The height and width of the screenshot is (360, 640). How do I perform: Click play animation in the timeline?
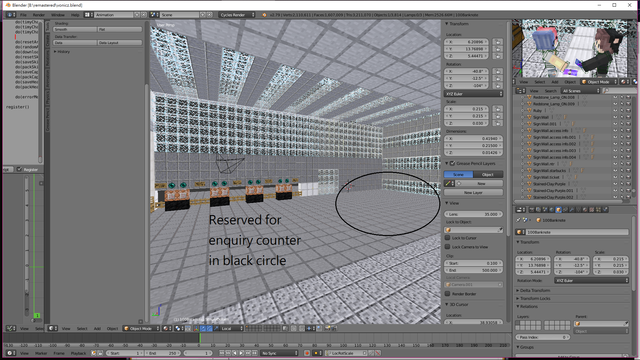(241, 353)
